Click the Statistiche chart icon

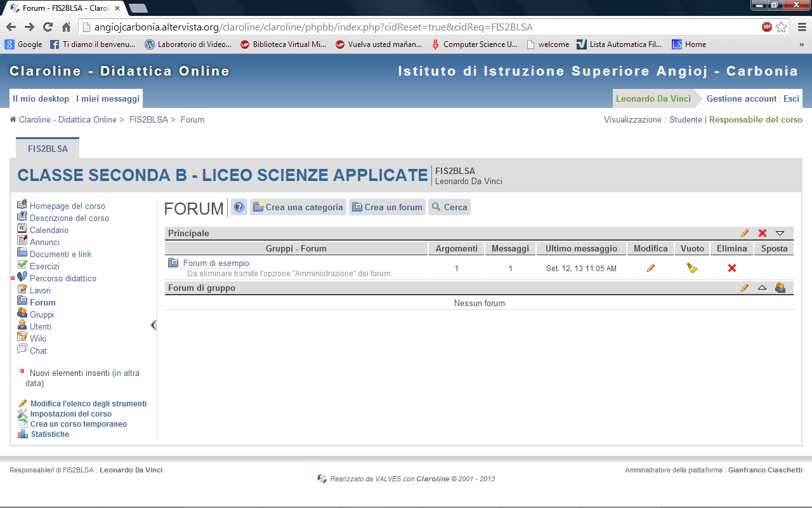coord(23,434)
